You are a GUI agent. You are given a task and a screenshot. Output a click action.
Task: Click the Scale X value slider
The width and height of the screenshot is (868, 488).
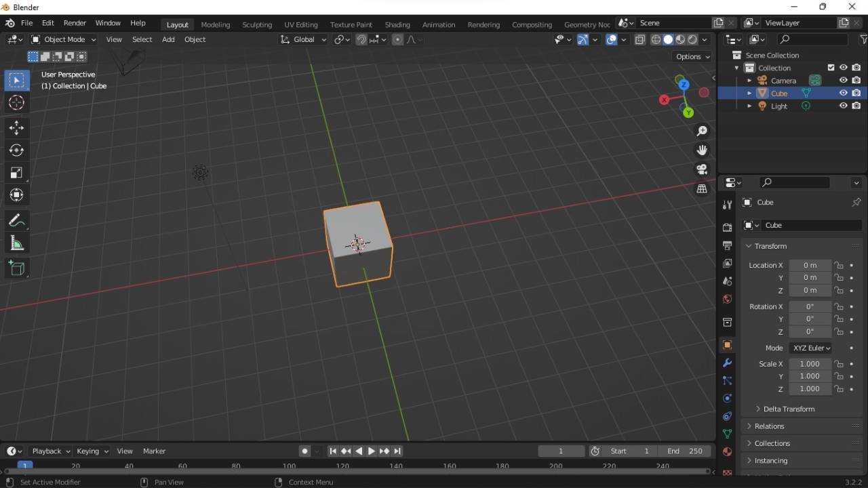(809, 364)
